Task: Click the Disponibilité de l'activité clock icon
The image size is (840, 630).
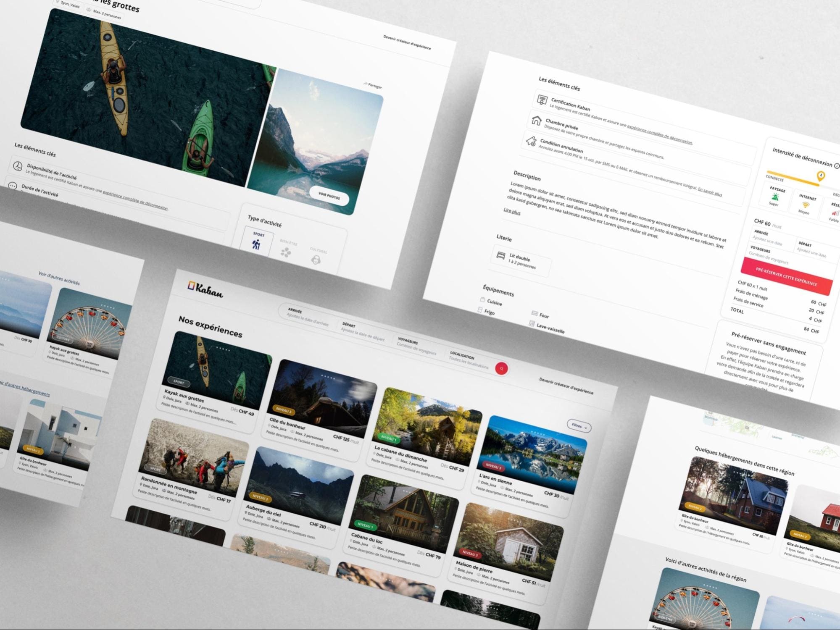Action: pos(18,166)
